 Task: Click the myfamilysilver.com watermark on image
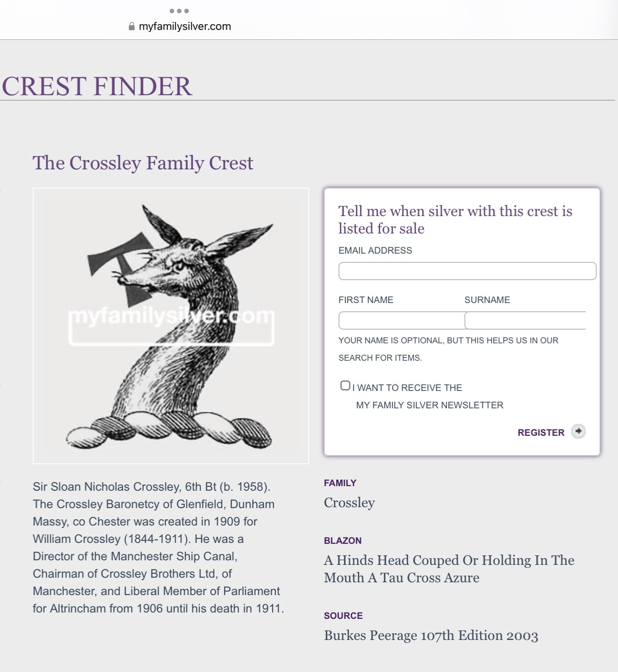pyautogui.click(x=171, y=316)
